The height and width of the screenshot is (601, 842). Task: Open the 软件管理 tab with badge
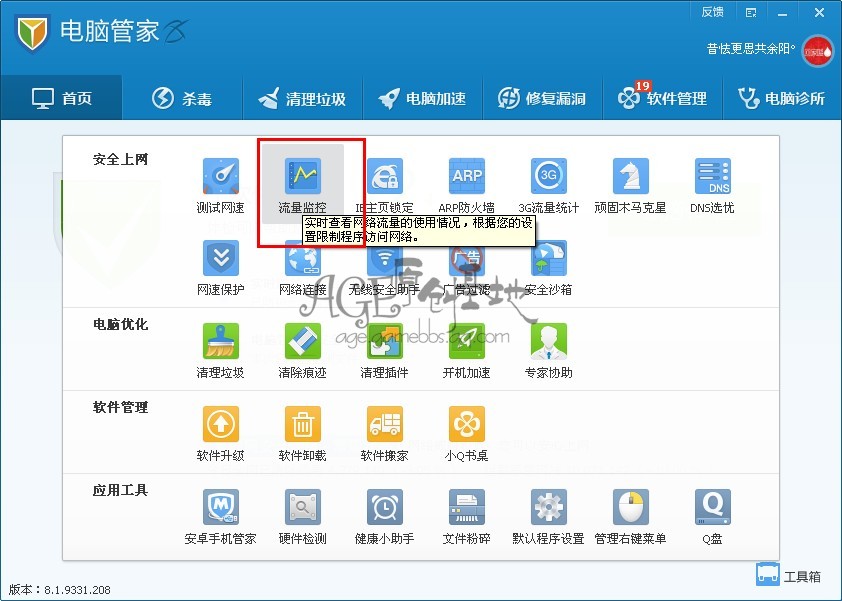click(x=663, y=98)
